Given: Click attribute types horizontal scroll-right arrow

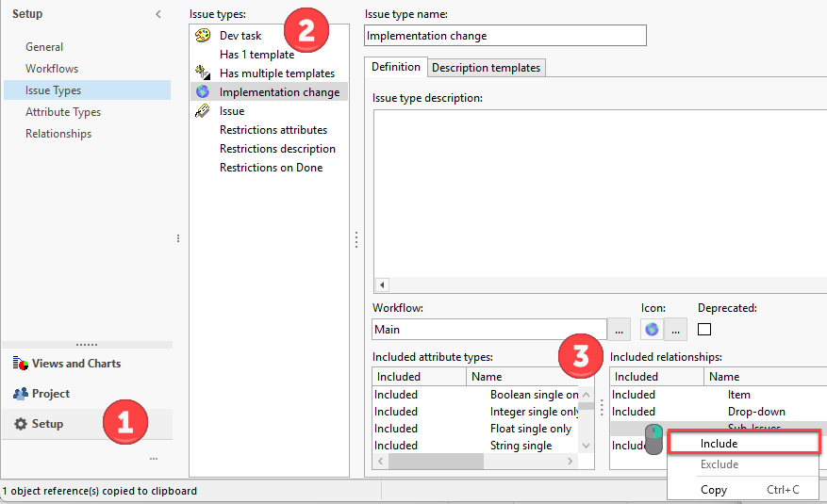Looking at the screenshot, I should (x=571, y=462).
